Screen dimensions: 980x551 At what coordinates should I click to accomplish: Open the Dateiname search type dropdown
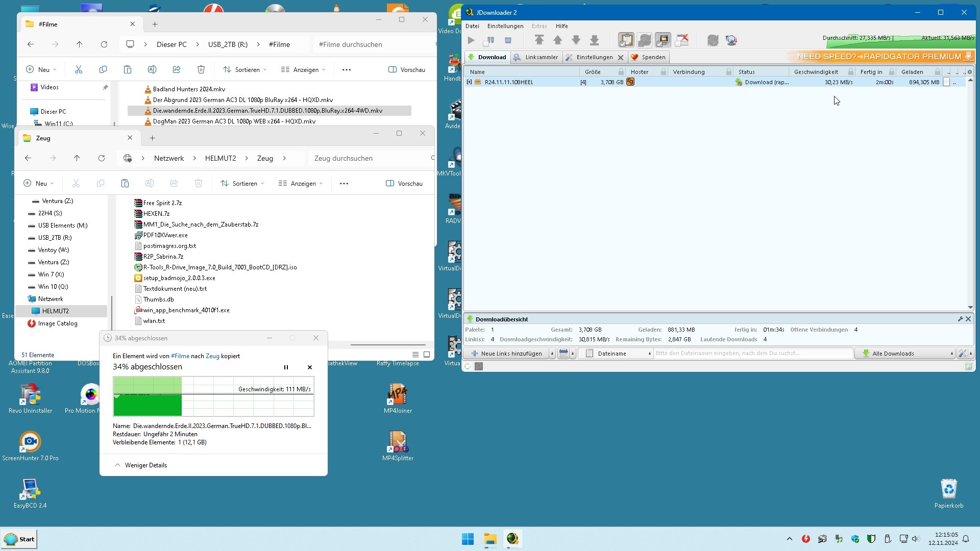[616, 353]
